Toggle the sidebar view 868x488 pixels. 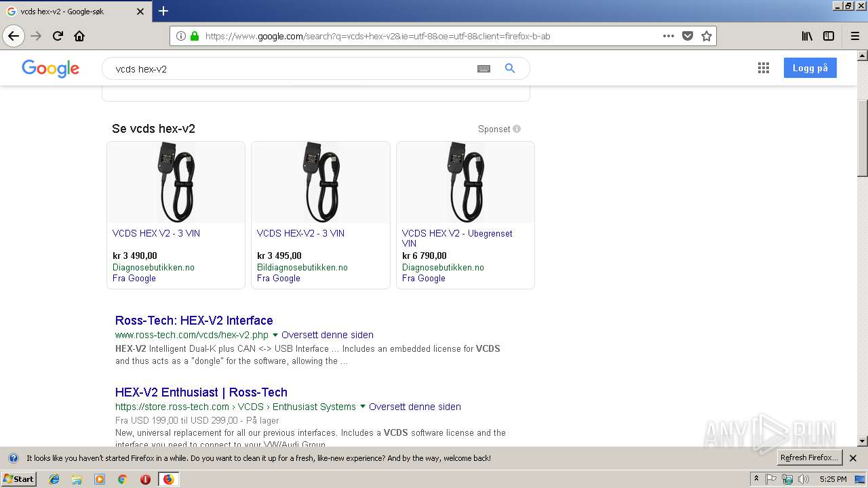pos(829,36)
